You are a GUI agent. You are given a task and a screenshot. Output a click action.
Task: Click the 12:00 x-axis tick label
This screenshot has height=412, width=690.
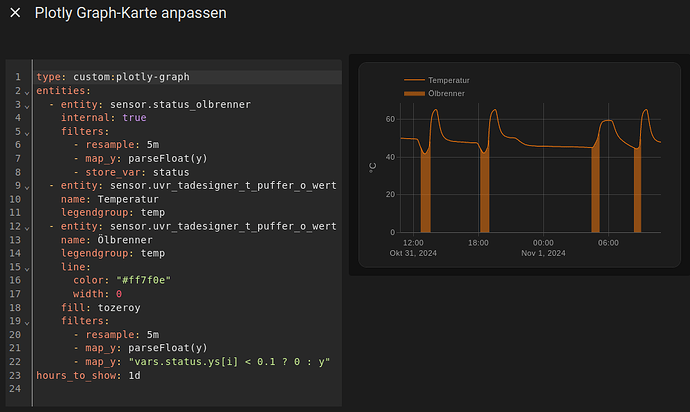pyautogui.click(x=413, y=242)
